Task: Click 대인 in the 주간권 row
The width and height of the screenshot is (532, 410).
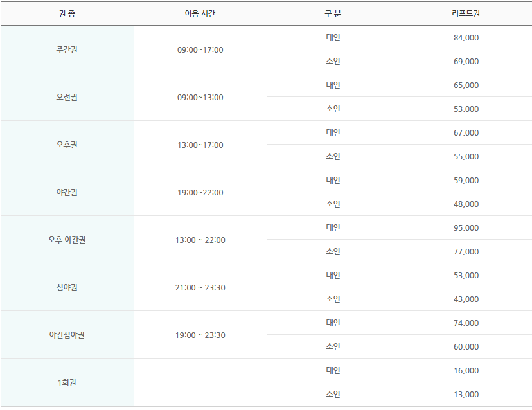Action: coord(333,37)
